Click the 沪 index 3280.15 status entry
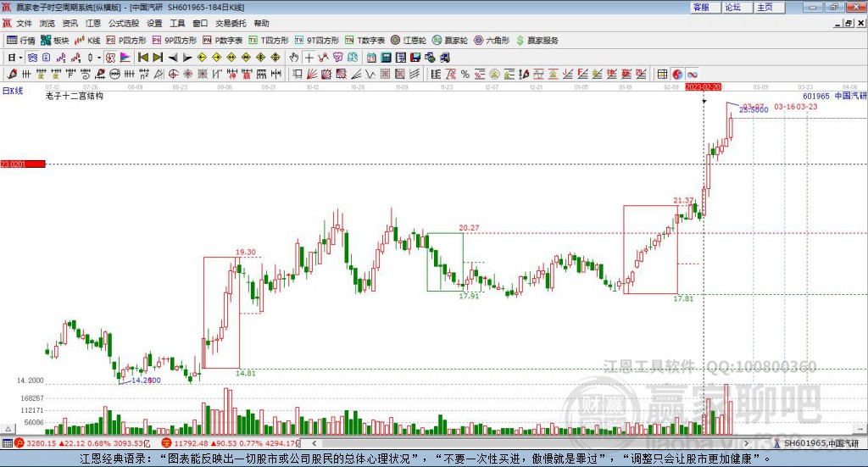Screen dimensions: 868x467 click(x=83, y=443)
